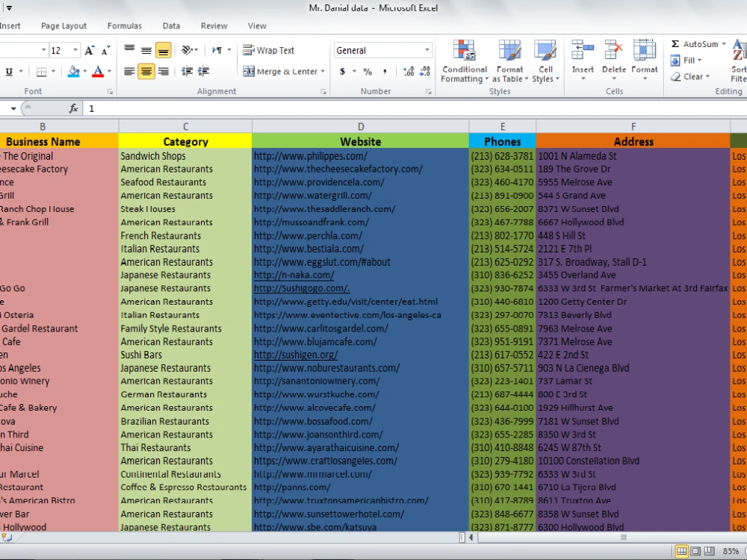Switch to View tab

point(257,25)
